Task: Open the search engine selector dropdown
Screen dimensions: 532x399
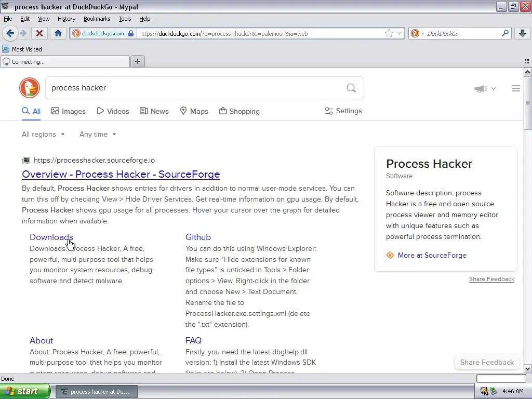Action: [x=417, y=33]
